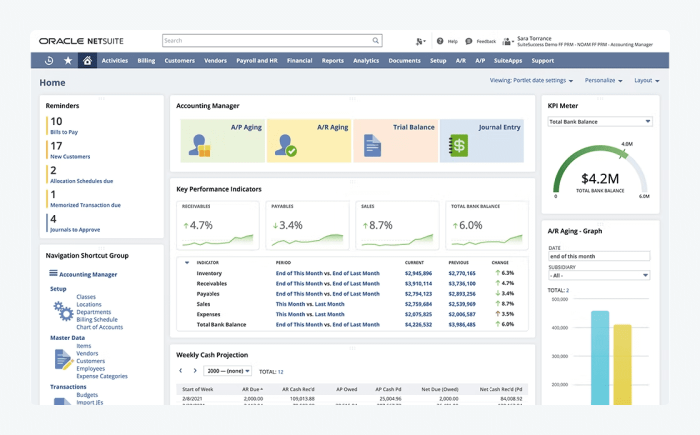
Task: Open the Expense Categories link
Action: tap(102, 376)
